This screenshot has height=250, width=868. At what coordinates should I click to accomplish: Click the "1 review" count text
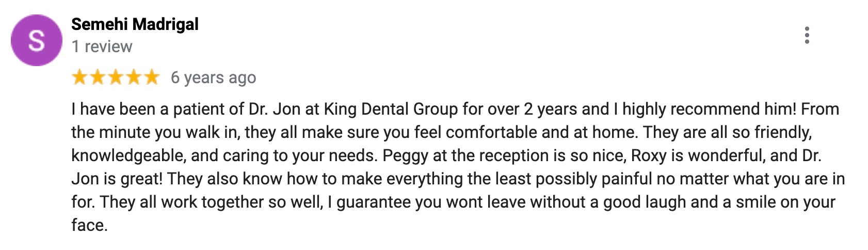[102, 46]
